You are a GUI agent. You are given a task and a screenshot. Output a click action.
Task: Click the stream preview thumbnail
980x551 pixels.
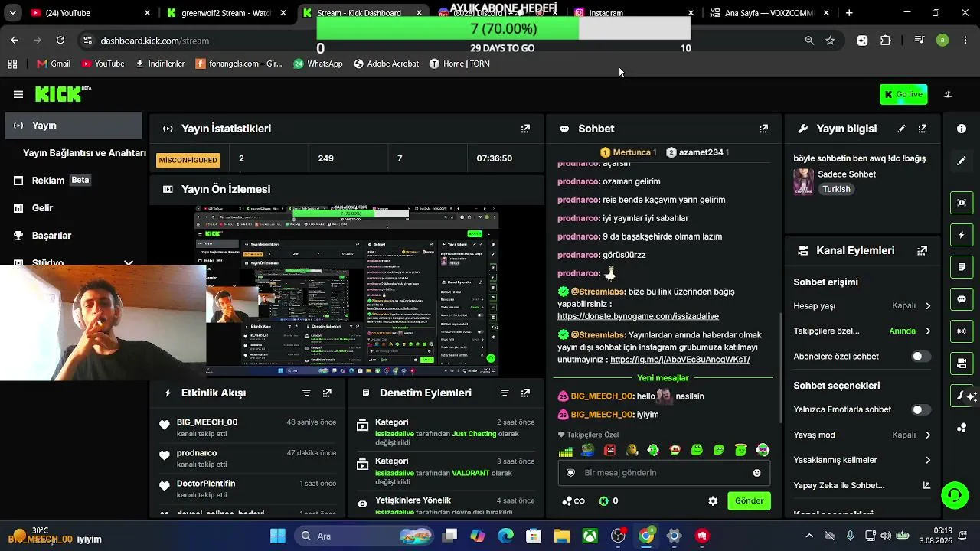347,291
